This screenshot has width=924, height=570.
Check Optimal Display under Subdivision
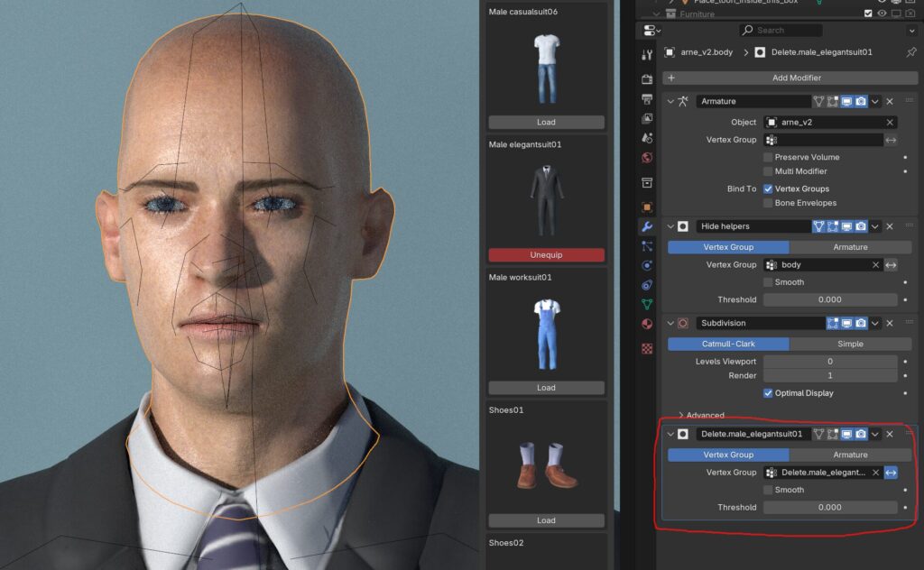770,393
